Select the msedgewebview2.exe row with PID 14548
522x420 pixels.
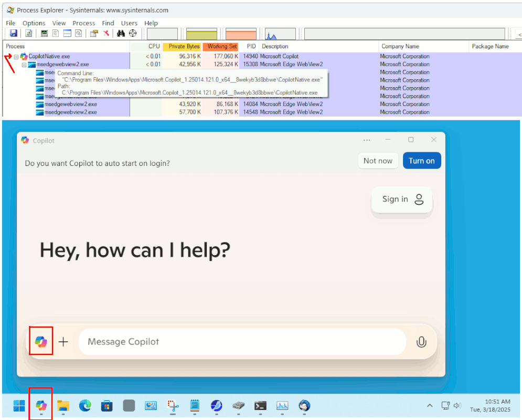pyautogui.click(x=262, y=112)
